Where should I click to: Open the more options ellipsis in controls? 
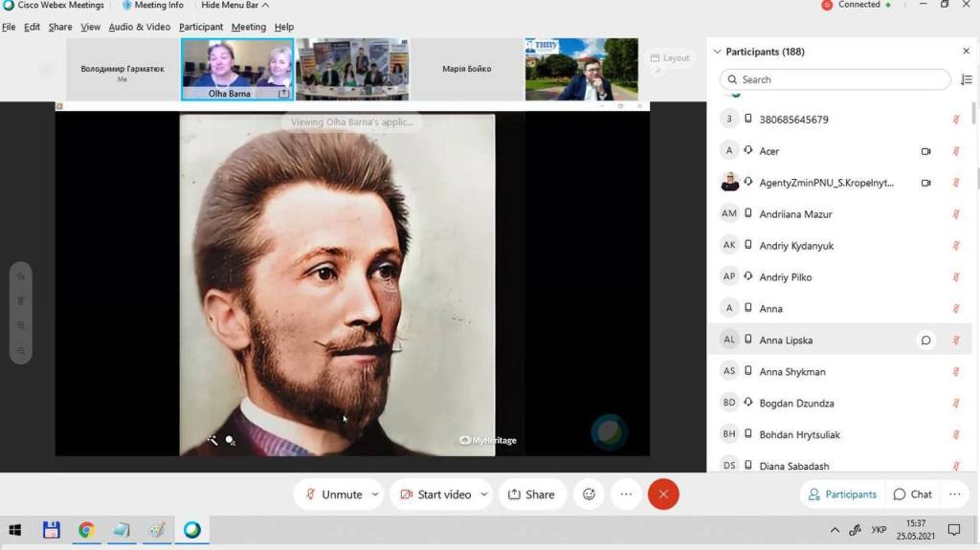pyautogui.click(x=626, y=495)
